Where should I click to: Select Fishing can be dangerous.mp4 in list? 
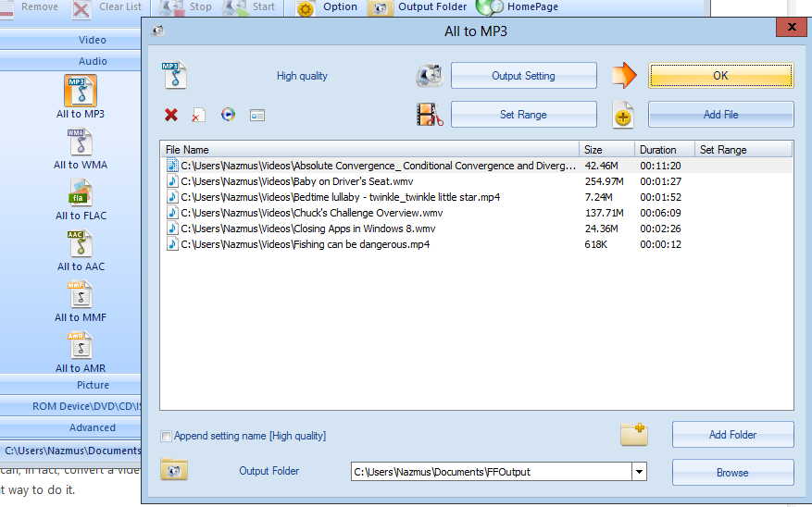tap(305, 244)
